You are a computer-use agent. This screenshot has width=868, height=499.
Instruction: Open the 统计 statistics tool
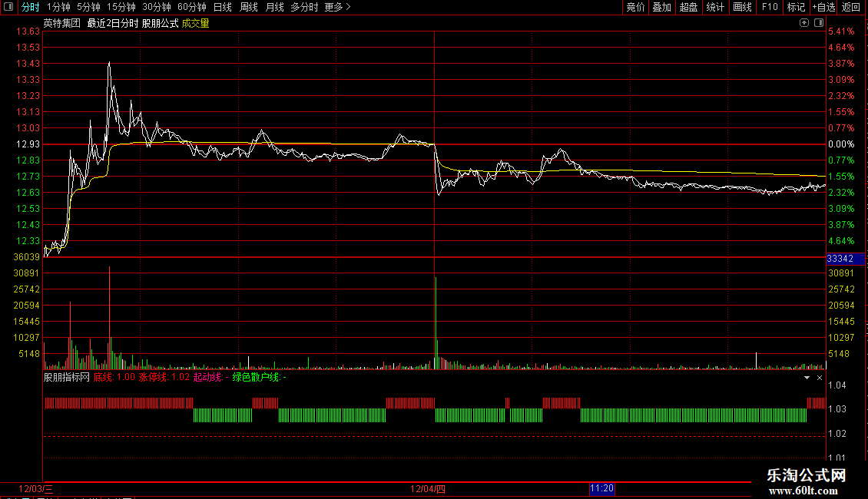point(715,7)
